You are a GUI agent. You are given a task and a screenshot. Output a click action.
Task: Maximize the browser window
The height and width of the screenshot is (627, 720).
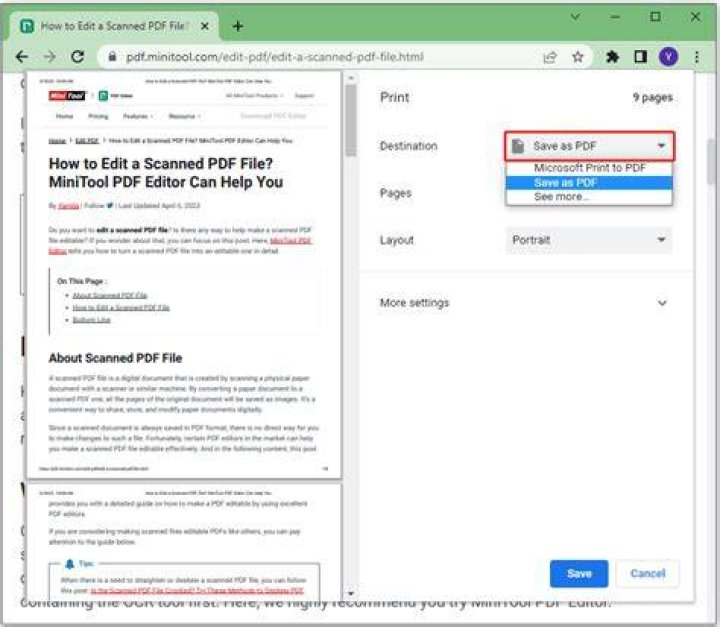[655, 17]
